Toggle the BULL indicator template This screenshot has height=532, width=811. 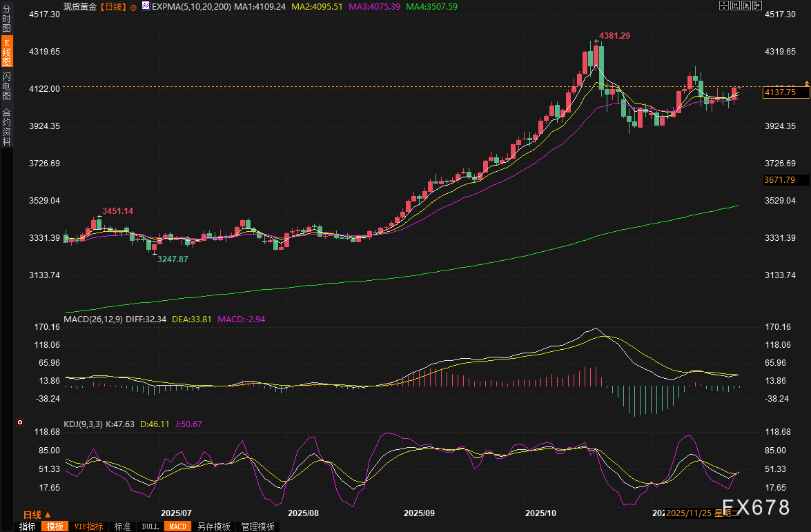[x=150, y=526]
